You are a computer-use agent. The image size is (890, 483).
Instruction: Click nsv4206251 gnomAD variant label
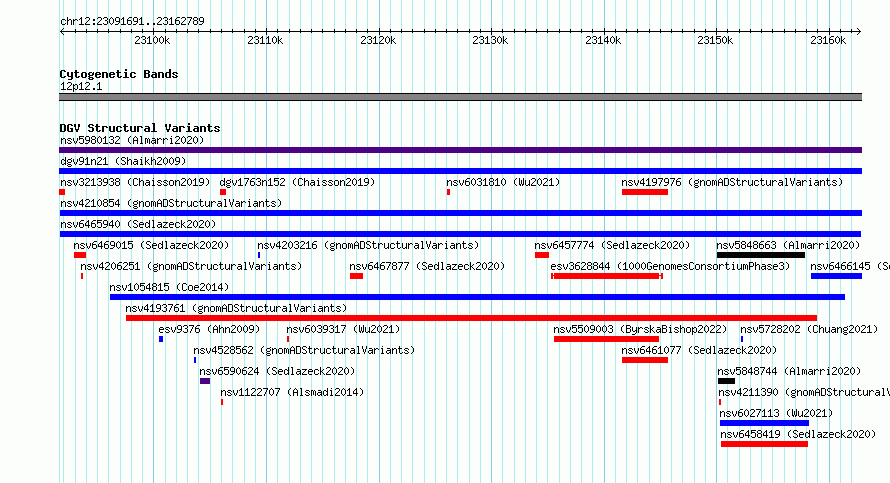pos(191,266)
